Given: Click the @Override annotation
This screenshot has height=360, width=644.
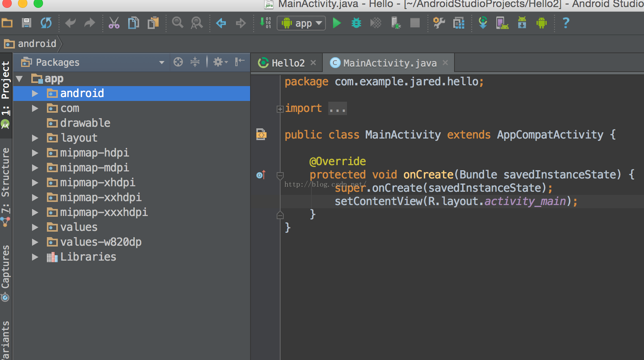Looking at the screenshot, I should click(x=338, y=161).
